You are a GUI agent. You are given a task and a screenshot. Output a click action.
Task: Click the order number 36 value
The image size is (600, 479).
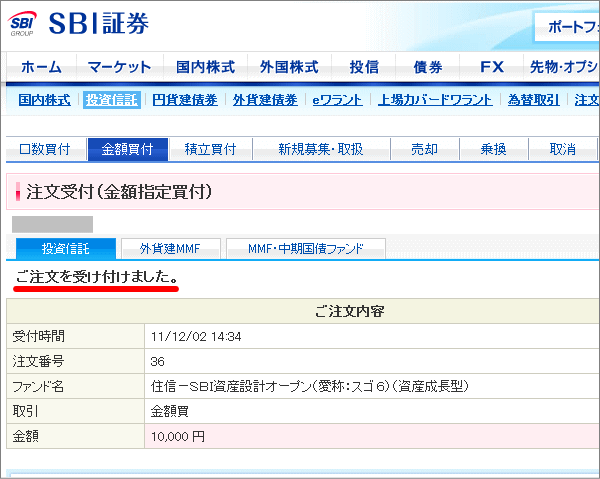point(158,362)
